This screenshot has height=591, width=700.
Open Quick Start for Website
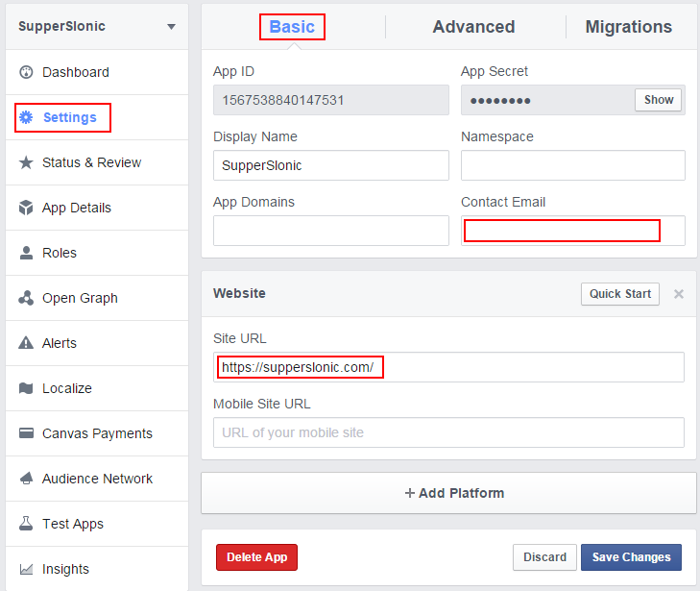[x=620, y=294]
